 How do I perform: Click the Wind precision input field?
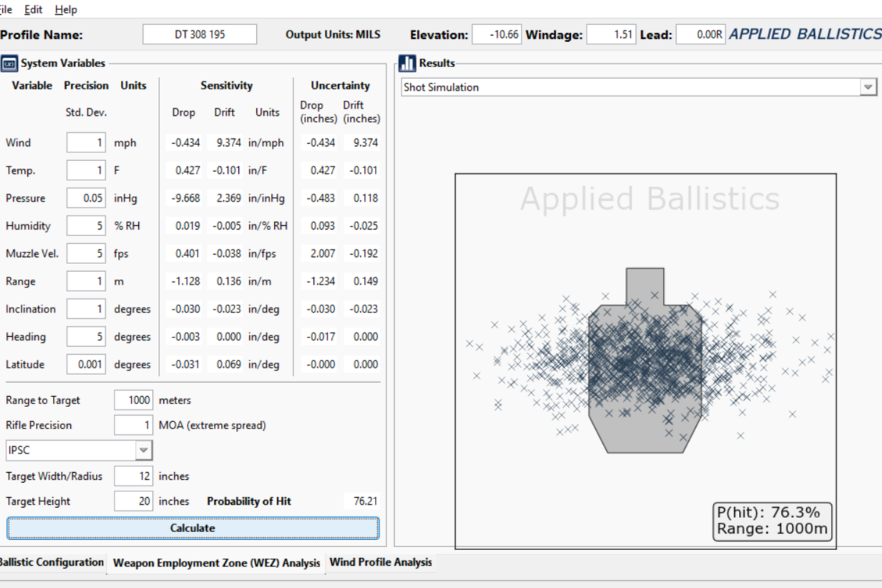[87, 142]
